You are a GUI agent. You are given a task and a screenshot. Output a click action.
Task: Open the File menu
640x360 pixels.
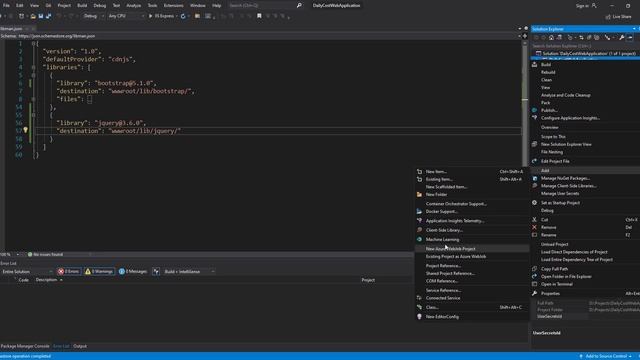6,6
